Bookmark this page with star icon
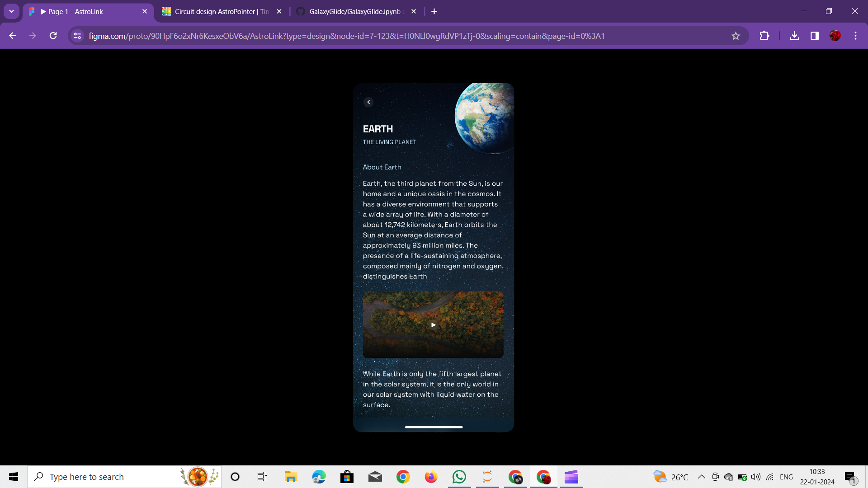This screenshot has height=488, width=868. coord(736,36)
